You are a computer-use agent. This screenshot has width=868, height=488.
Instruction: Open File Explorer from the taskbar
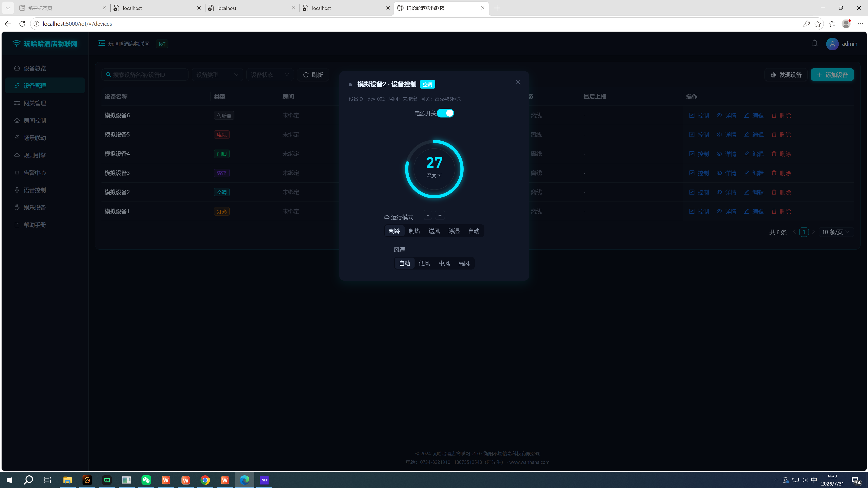[x=67, y=480]
